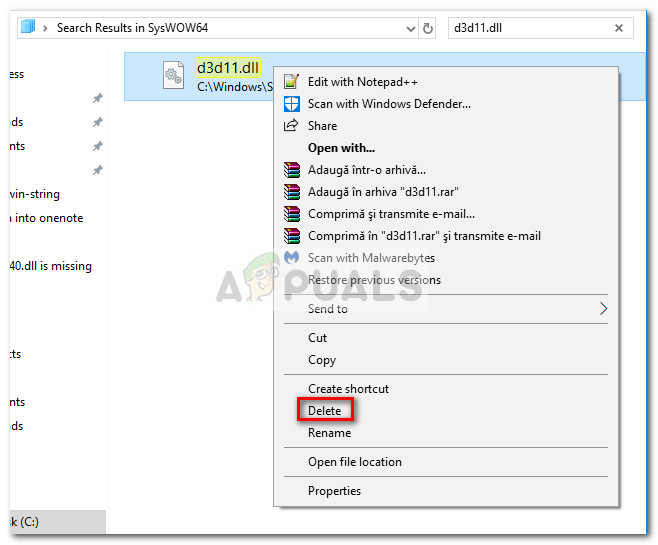Choose Adaugă în arhiva "d3d11.rar"
Viewport: 658px width, 545px height.
pos(383,192)
